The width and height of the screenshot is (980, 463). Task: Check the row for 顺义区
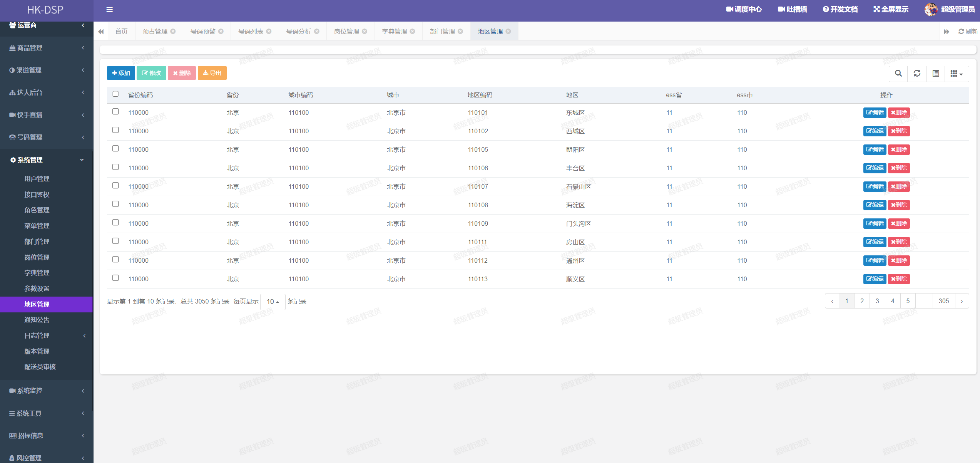coord(115,278)
